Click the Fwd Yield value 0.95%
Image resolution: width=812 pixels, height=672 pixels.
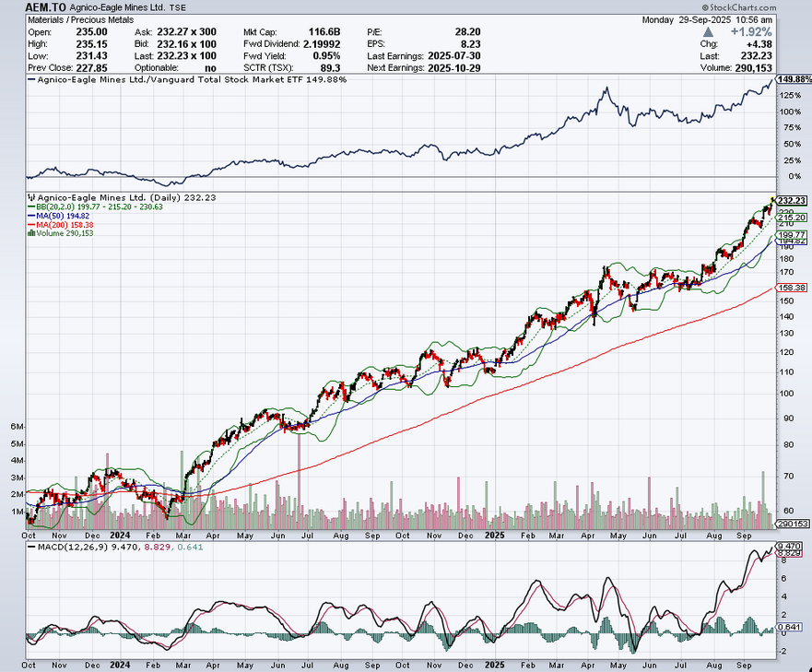(x=326, y=56)
